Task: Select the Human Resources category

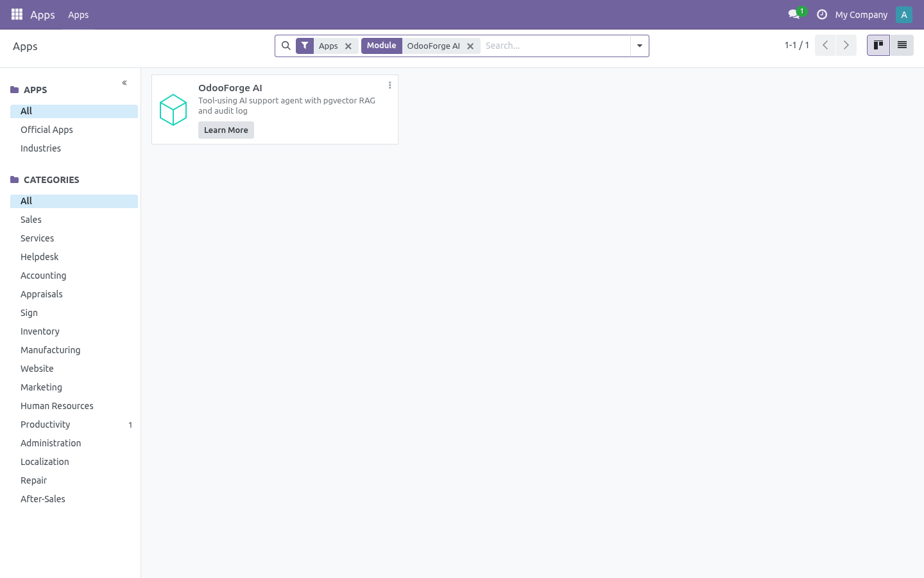Action: 74,406
